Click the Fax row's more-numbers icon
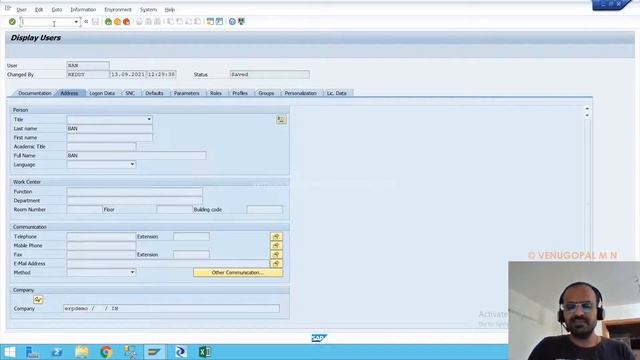This screenshot has height=360, width=640. [276, 255]
